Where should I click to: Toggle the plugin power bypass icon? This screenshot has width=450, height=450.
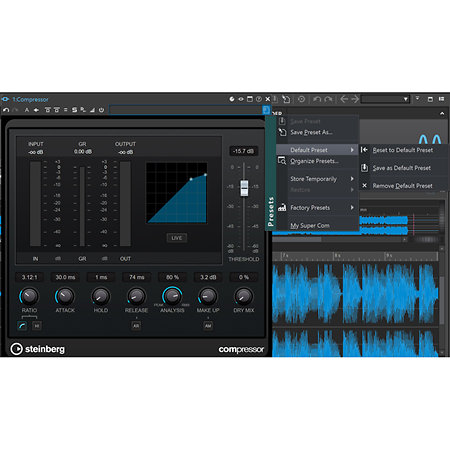[101, 110]
